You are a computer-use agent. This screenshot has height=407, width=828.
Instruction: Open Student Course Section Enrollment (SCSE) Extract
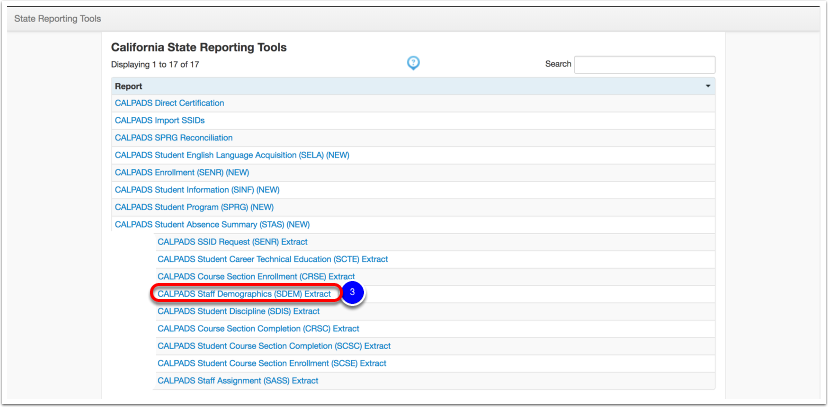coord(272,363)
